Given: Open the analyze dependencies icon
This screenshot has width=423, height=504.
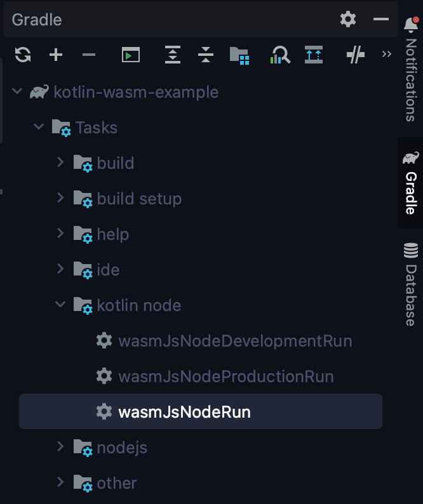Looking at the screenshot, I should (x=280, y=55).
